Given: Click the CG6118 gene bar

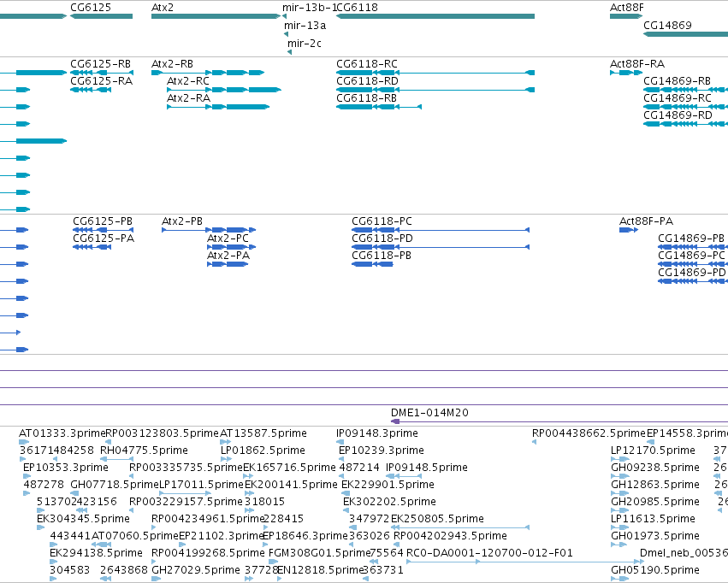Looking at the screenshot, I should coord(435,16).
